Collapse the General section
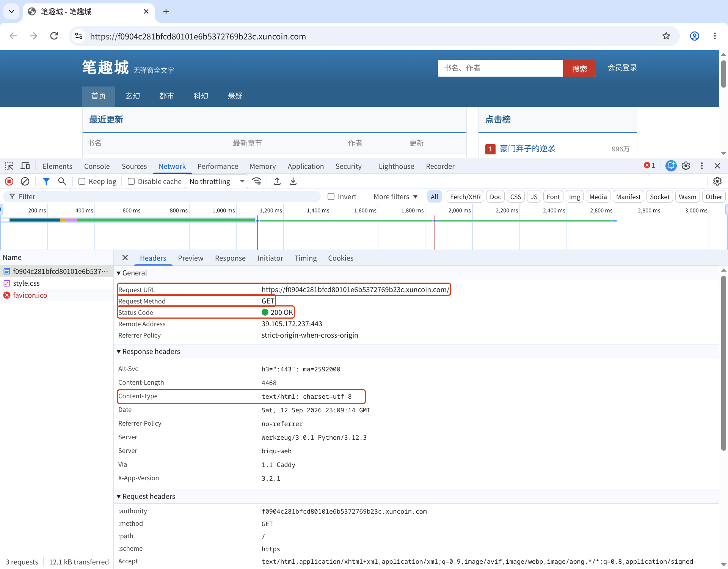The height and width of the screenshot is (569, 728). click(x=132, y=273)
